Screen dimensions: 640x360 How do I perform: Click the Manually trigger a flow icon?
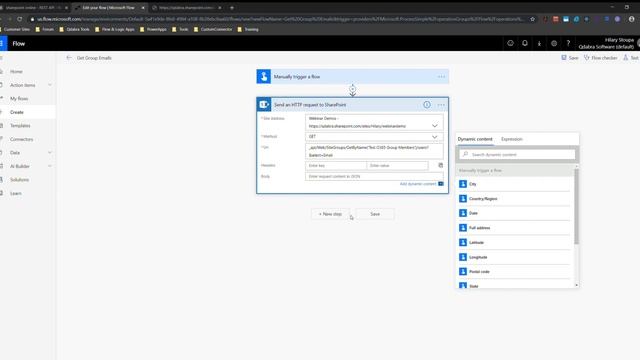263,76
